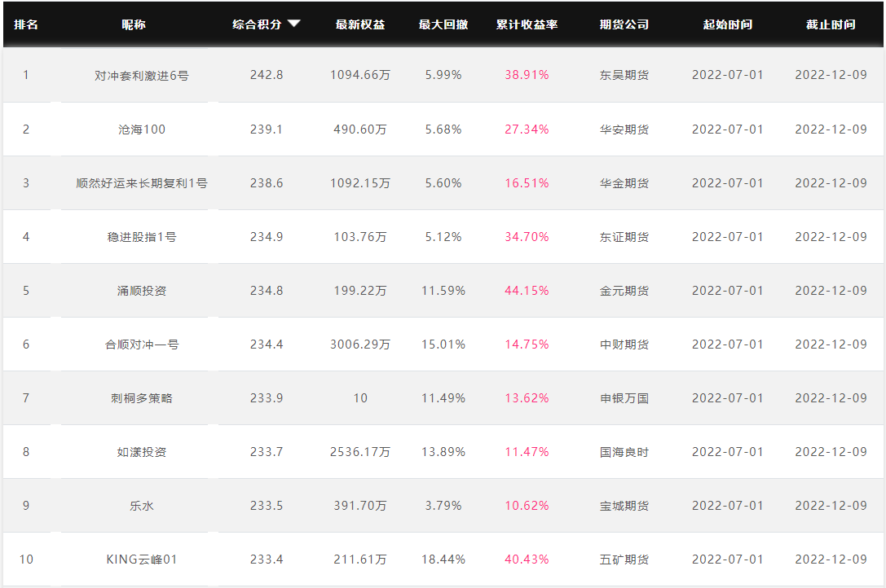Viewport: 886px width, 588px height.
Task: Click the return rate 13.62%
Action: point(527,398)
